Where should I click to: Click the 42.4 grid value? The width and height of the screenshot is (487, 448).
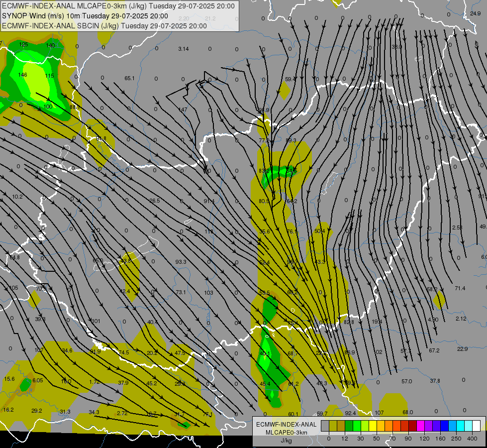(x=125, y=291)
